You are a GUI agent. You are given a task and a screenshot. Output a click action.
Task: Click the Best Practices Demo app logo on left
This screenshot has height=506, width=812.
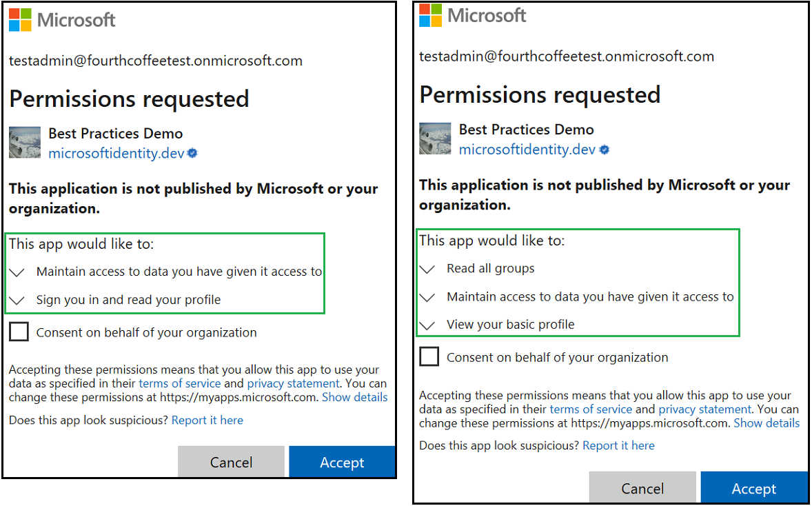pos(25,142)
